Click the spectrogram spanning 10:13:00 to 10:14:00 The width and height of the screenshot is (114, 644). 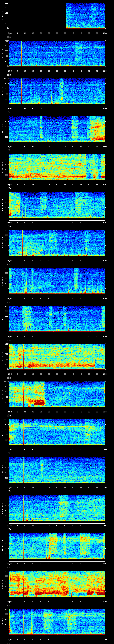[57, 167]
